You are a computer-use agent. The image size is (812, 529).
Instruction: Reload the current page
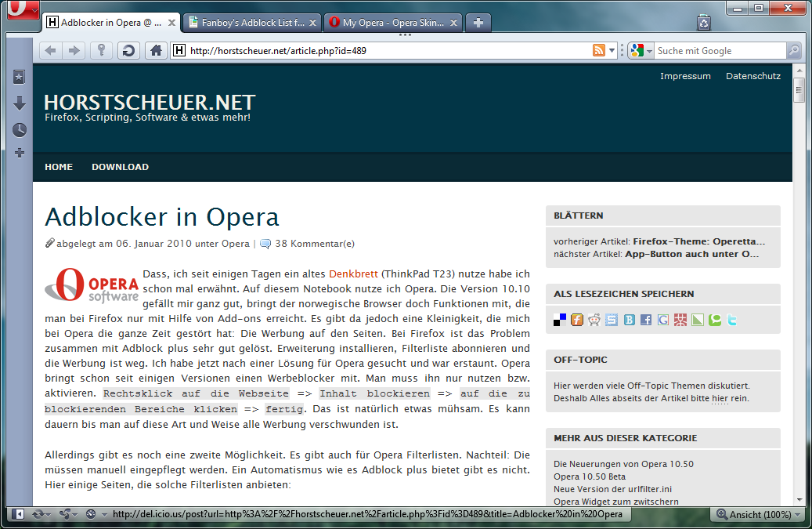point(128,50)
